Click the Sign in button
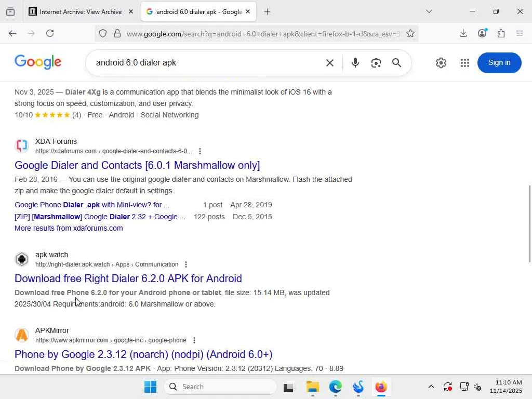Screen dimensions: 532x399 tap(499, 63)
